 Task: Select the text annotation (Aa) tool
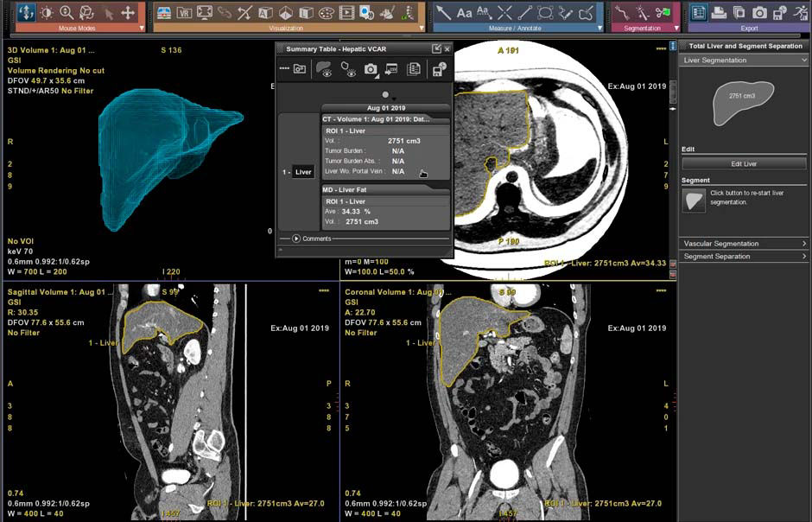pyautogui.click(x=464, y=13)
